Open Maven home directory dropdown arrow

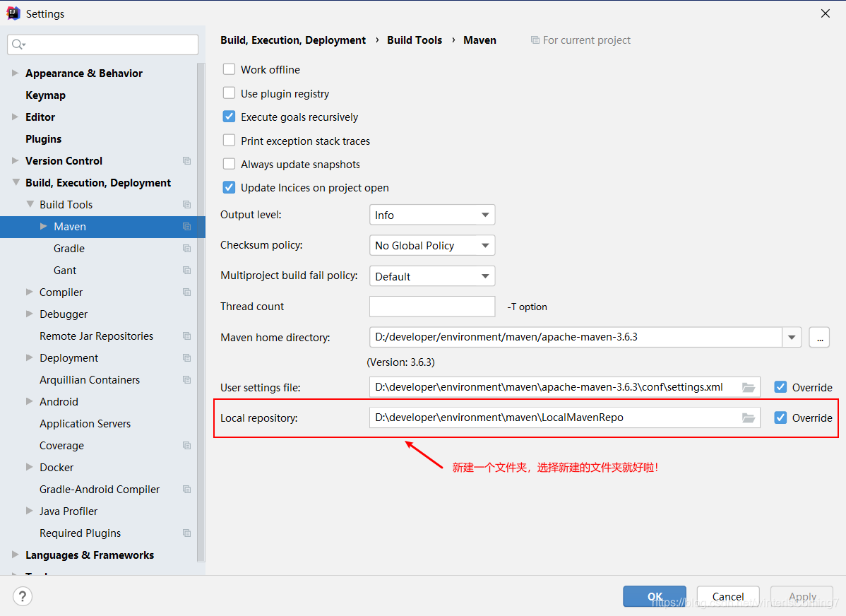(x=792, y=338)
